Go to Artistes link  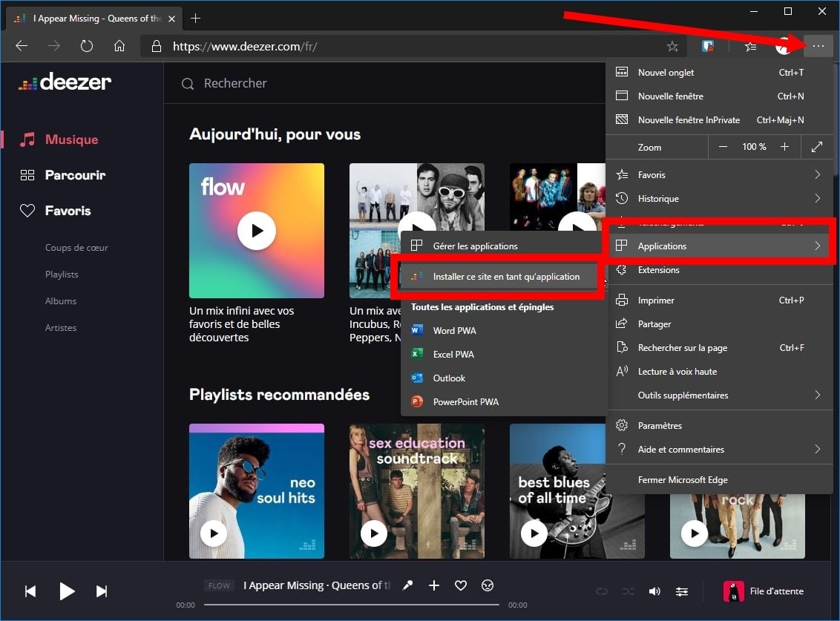tap(61, 328)
